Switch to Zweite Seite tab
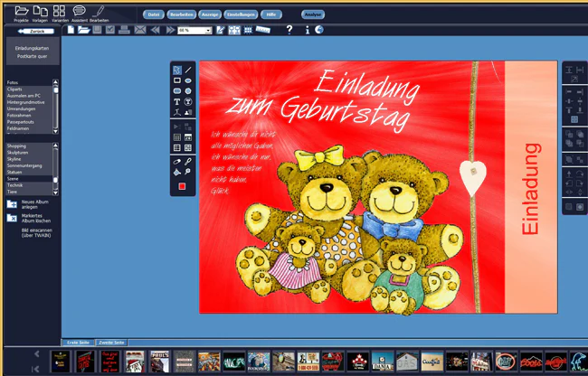This screenshot has width=588, height=376. point(111,343)
